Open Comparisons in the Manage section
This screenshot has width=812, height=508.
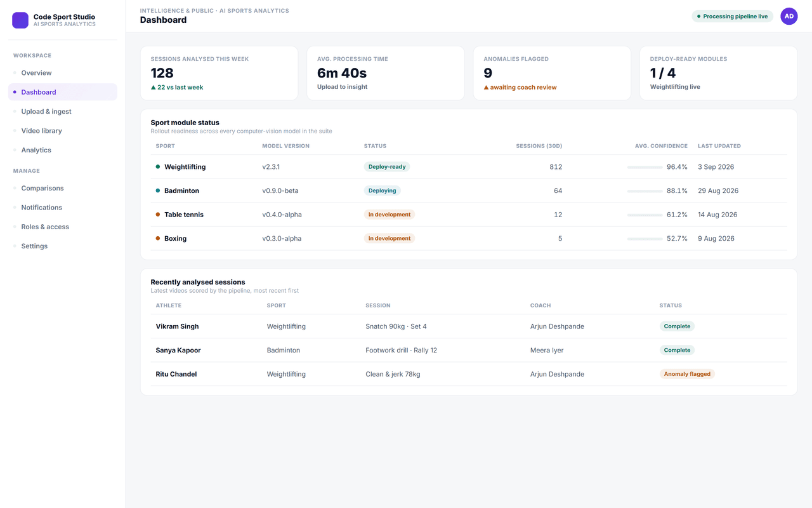(x=63, y=189)
